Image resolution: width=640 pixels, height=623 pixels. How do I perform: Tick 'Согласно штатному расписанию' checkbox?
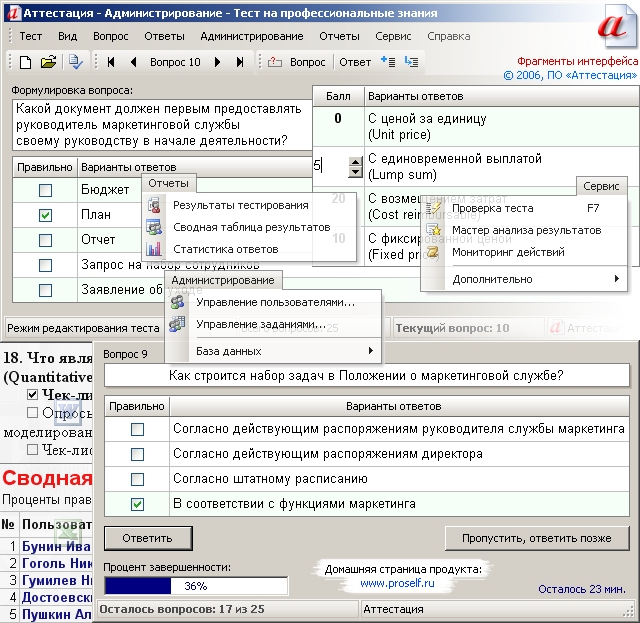pyautogui.click(x=137, y=479)
